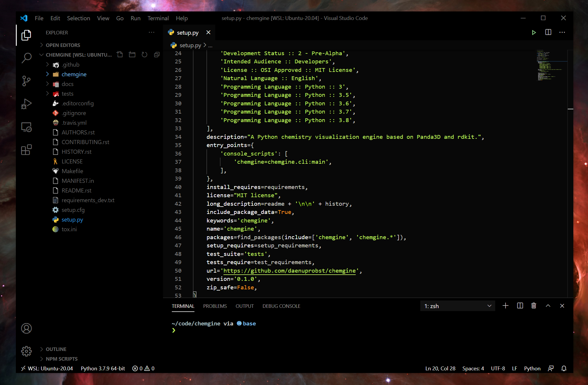Switch to the PROBLEMS tab
This screenshot has width=588, height=385.
215,306
